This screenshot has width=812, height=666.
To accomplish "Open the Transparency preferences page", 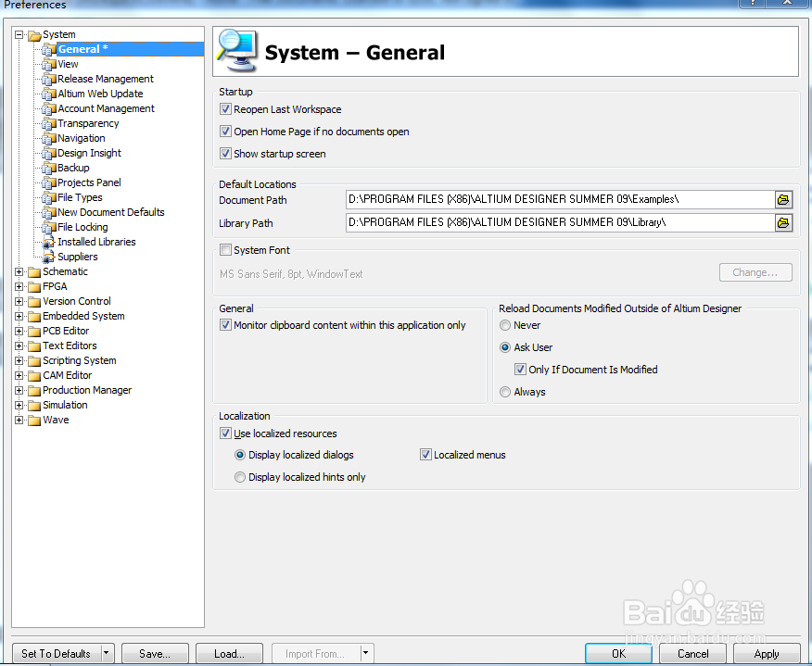I will click(x=88, y=124).
